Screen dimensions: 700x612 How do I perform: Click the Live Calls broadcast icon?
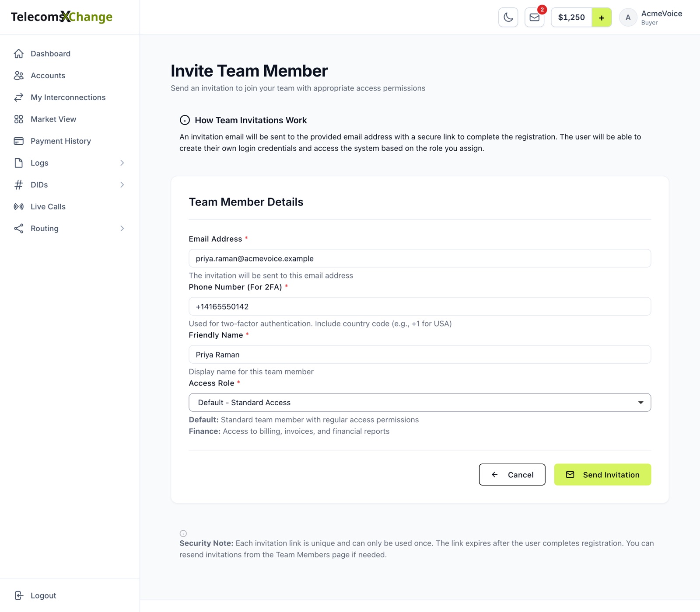pyautogui.click(x=18, y=206)
